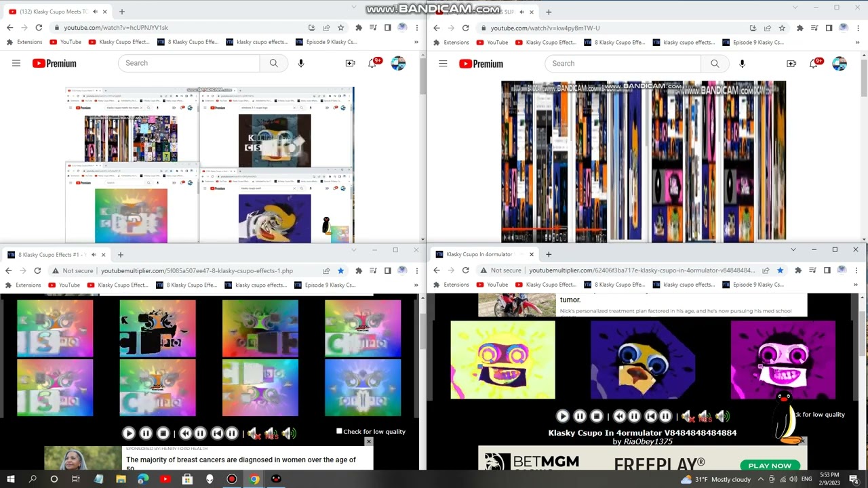
Task: Rewind videos in 8 Klasky Csupo Effects window
Action: 186,433
